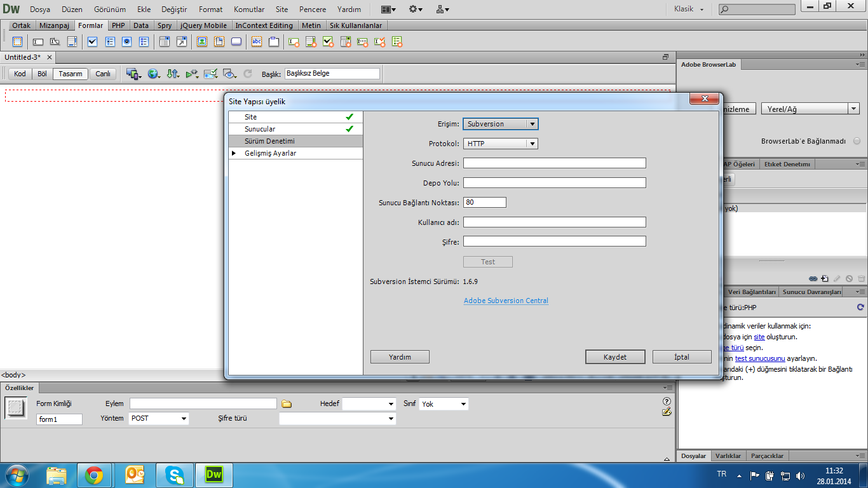
Task: Open the Değiştir menu
Action: point(175,10)
